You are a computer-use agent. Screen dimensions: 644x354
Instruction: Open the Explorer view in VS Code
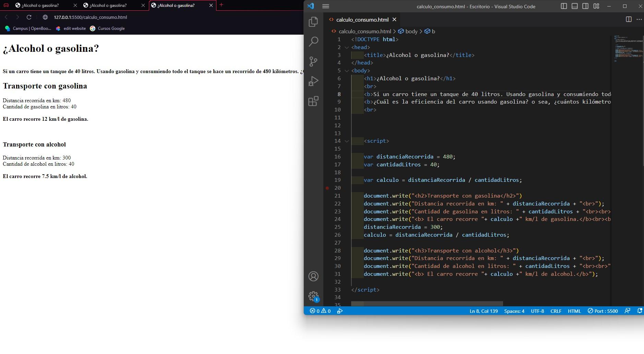click(313, 22)
